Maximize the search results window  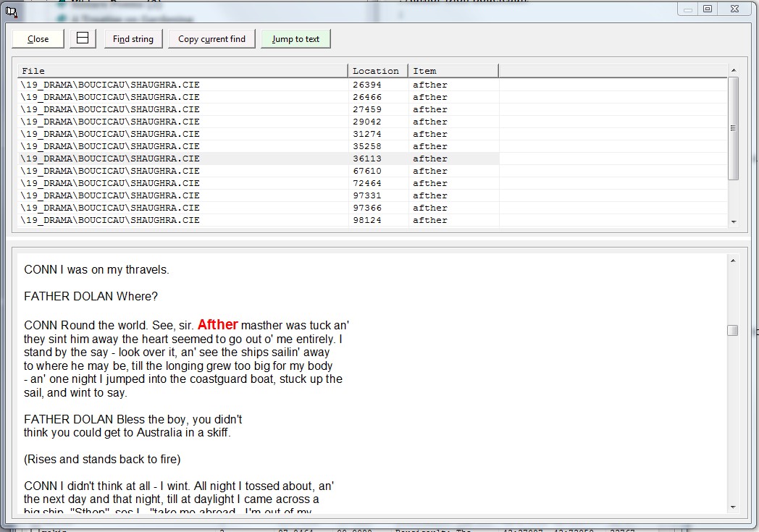tap(708, 9)
